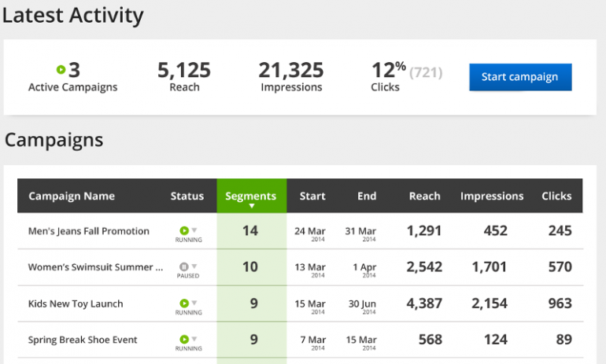
Task: Open Kids New Toy Launch campaign
Action: 76,303
